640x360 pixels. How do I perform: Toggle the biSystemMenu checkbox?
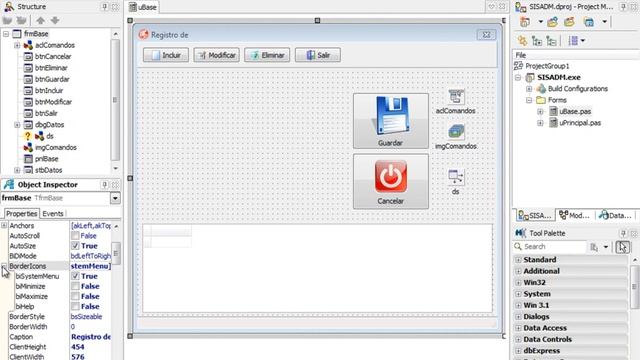(x=75, y=276)
